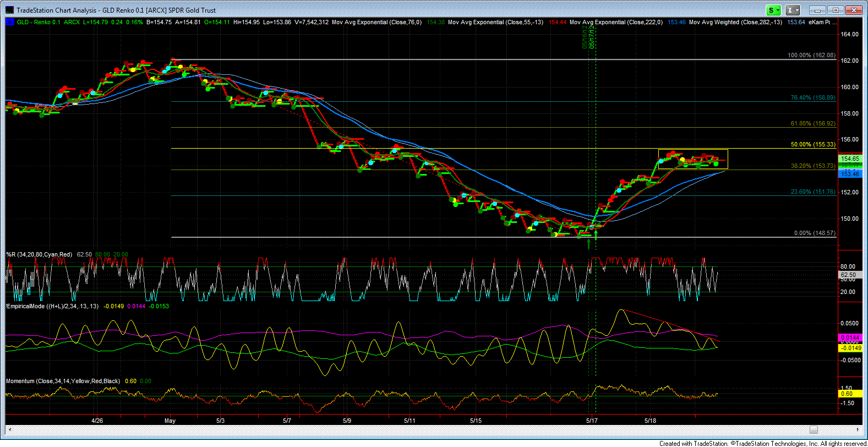
Task: Click the 'Mov Avg Exponential (Close,76,0)' label
Action: (x=377, y=22)
